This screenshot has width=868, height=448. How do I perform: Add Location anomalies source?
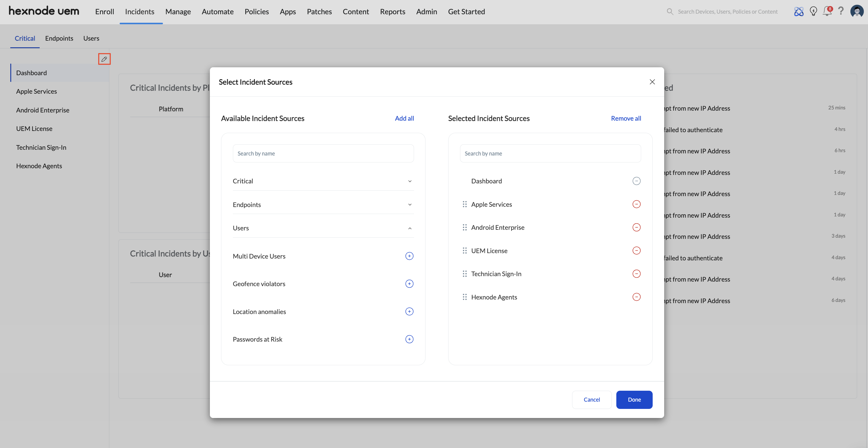[x=409, y=311]
